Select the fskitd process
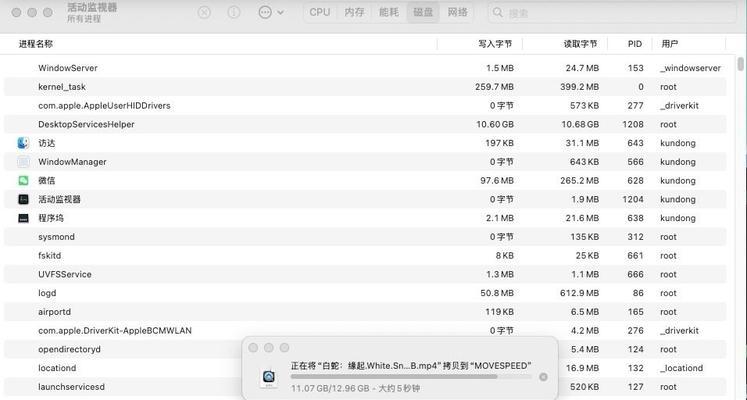Viewport: 747px width, 400px height. [x=365, y=256]
